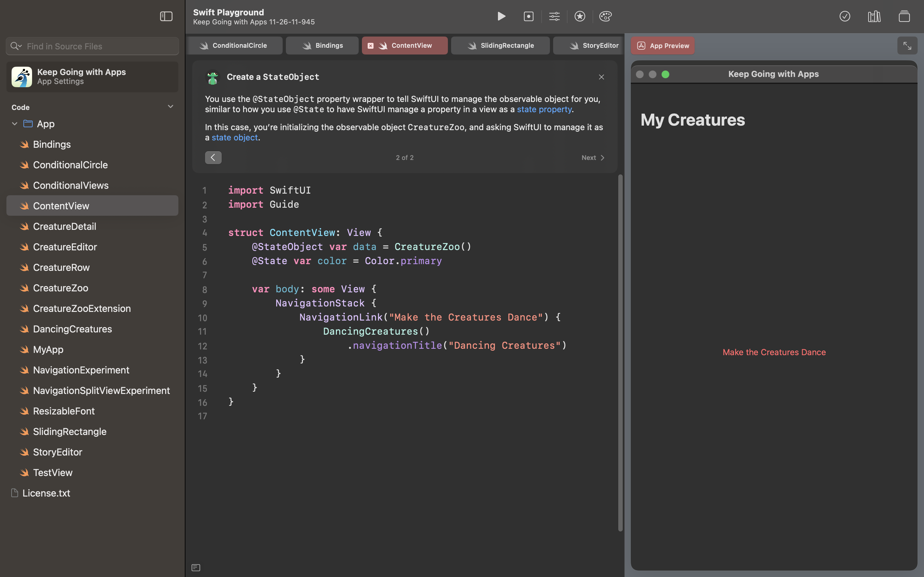
Task: Open the library books icon
Action: point(874,16)
